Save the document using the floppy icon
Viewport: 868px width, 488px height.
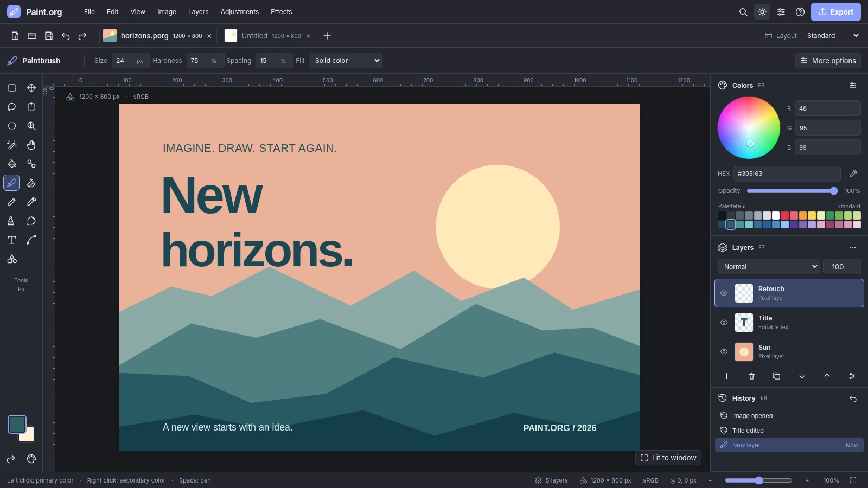click(x=49, y=36)
